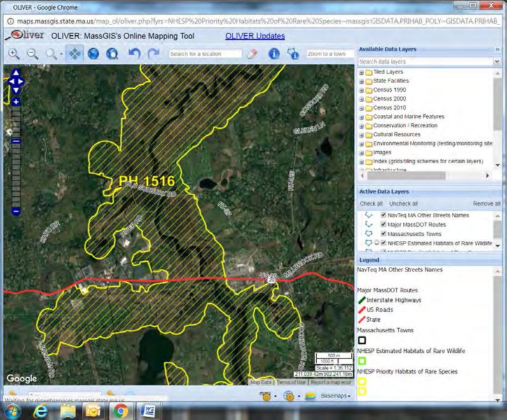Screen dimensions: 507x420
Task: Click Report a map error link
Action: point(331,382)
